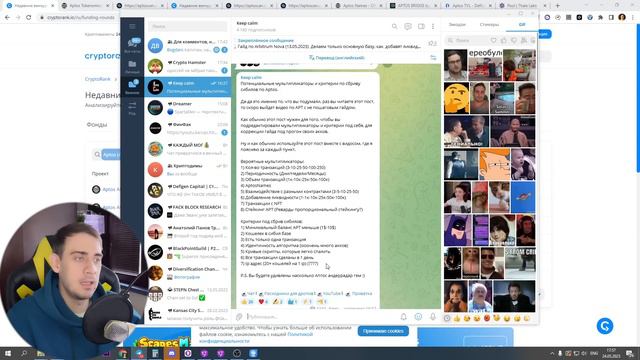Screen dimensions: 640x360
Task: Open the pinned message about Arbitrum Nova
Action: pos(329,44)
